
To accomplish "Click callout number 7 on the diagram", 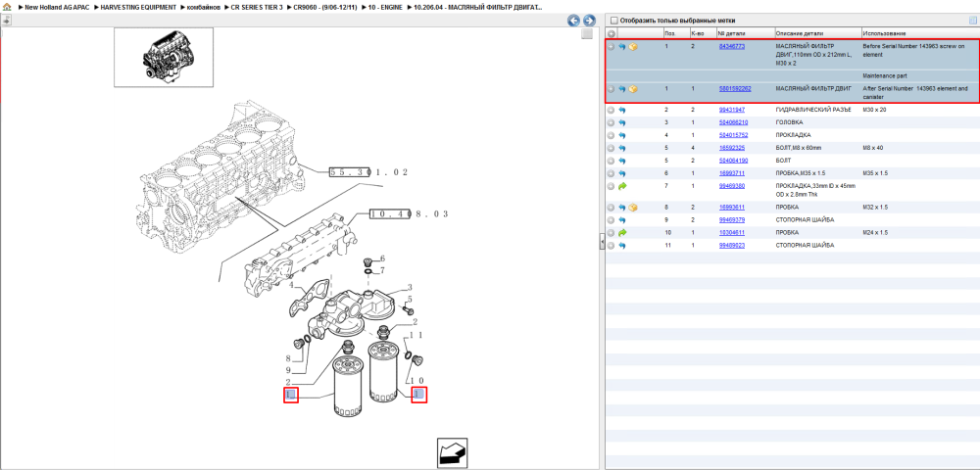I will click(x=382, y=271).
